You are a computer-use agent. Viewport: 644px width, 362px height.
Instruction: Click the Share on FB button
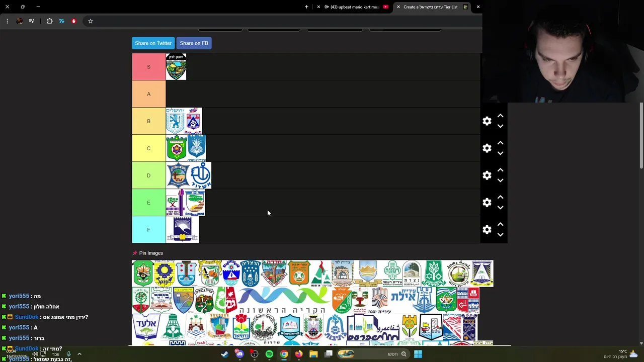pyautogui.click(x=194, y=43)
